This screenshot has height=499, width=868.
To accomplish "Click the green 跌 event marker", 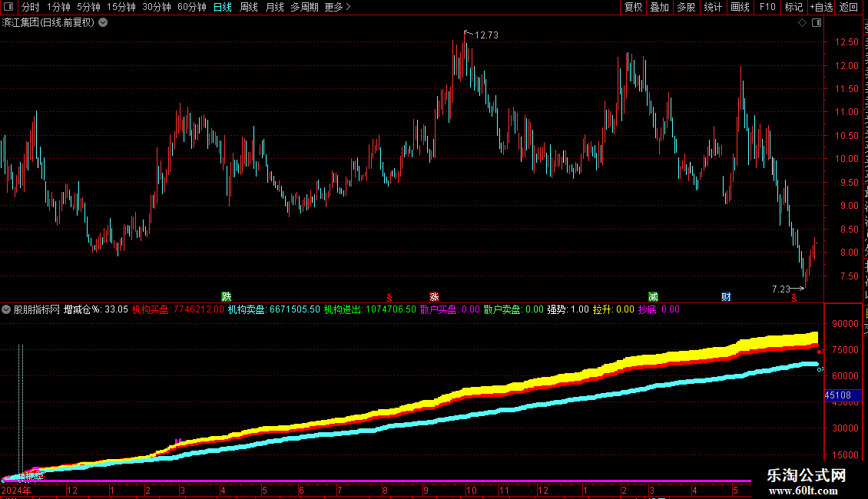I will 227,297.
